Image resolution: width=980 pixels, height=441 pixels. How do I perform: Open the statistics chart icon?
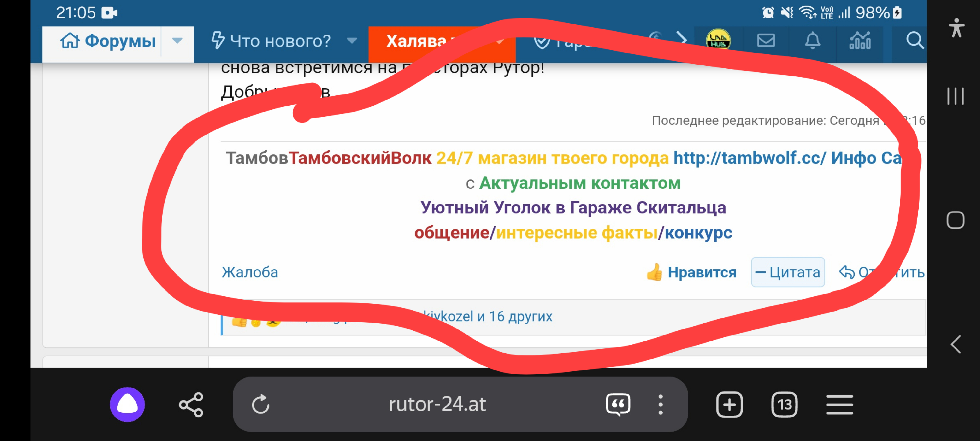[x=860, y=40]
